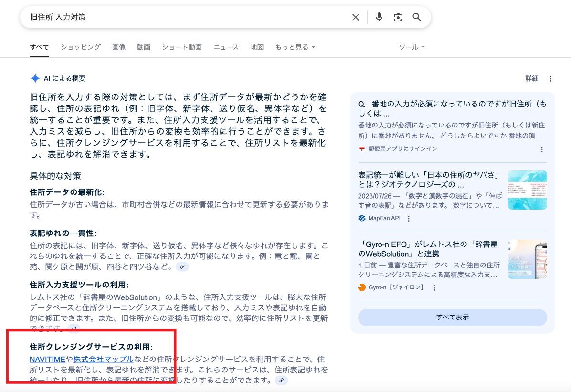Open the three-dot menu next to 詳細
The width and height of the screenshot is (571, 392).
point(550,79)
